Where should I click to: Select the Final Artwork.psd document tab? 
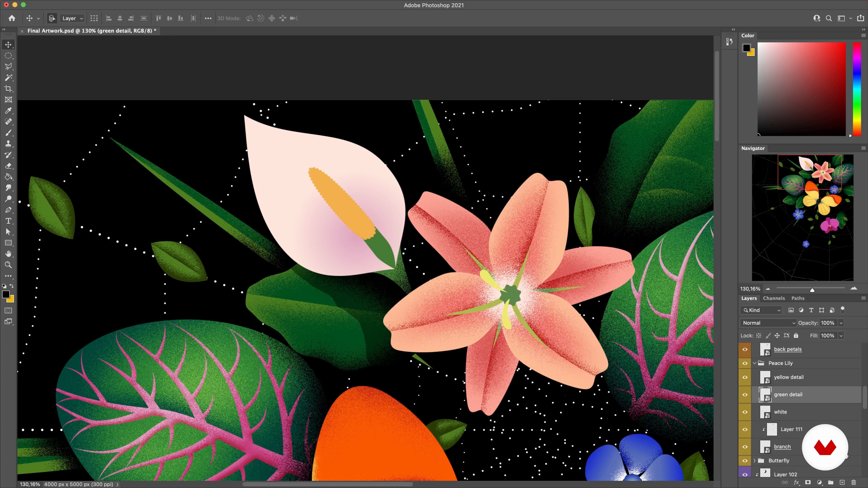[92, 31]
